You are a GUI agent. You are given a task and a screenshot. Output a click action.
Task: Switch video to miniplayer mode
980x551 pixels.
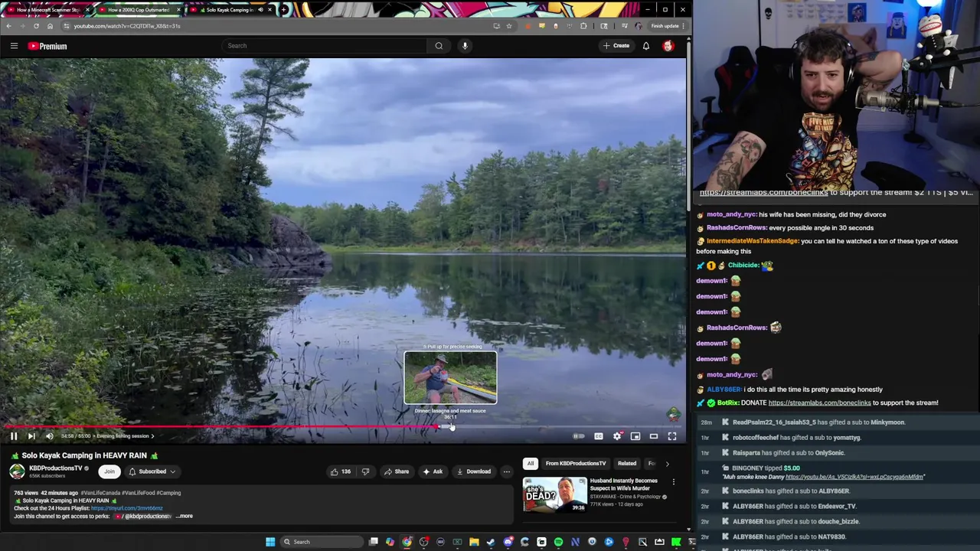[635, 436]
